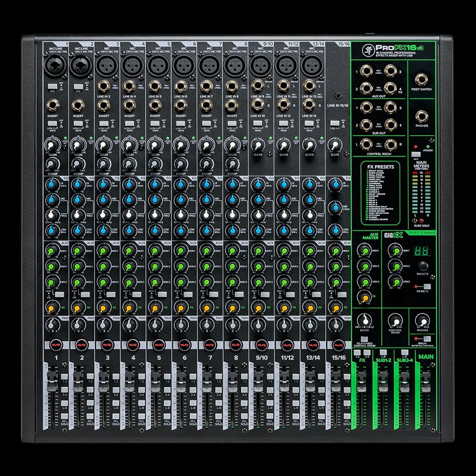Screen dimensions: 476x476
Task: Toggle the 48V phantom power switch
Action: (x=416, y=154)
